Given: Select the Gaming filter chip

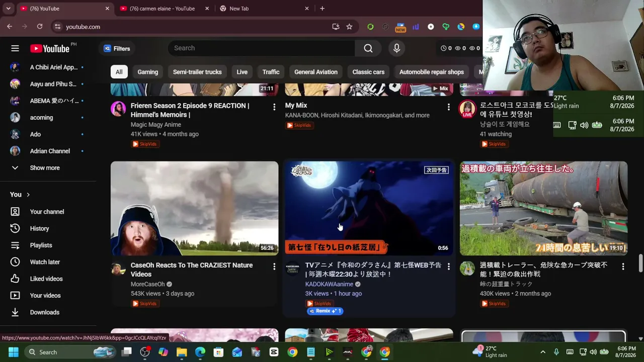Looking at the screenshot, I should [148, 72].
